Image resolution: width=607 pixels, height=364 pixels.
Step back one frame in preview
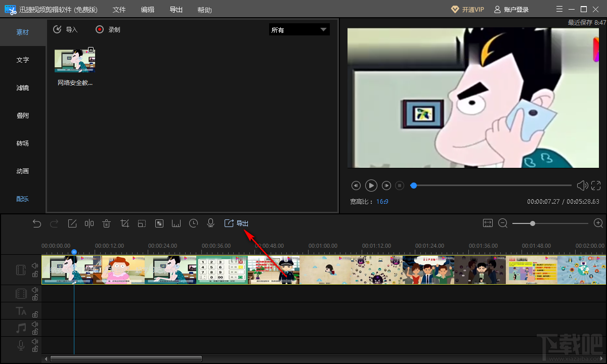tap(356, 186)
